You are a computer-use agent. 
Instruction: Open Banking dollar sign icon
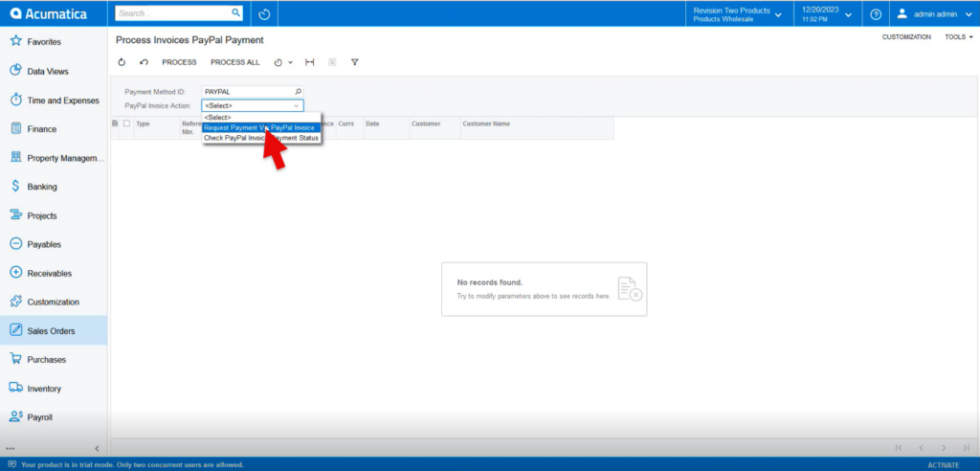pyautogui.click(x=16, y=187)
